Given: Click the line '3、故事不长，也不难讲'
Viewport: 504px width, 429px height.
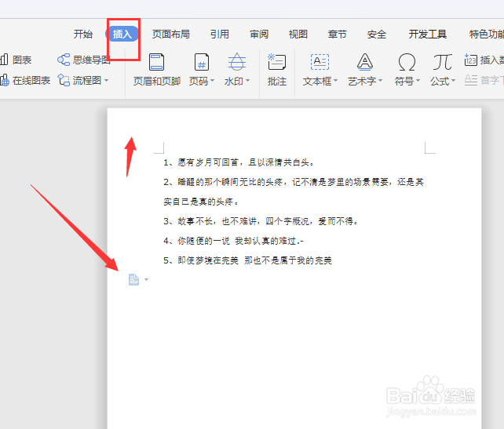Looking at the screenshot, I should pos(261,221).
